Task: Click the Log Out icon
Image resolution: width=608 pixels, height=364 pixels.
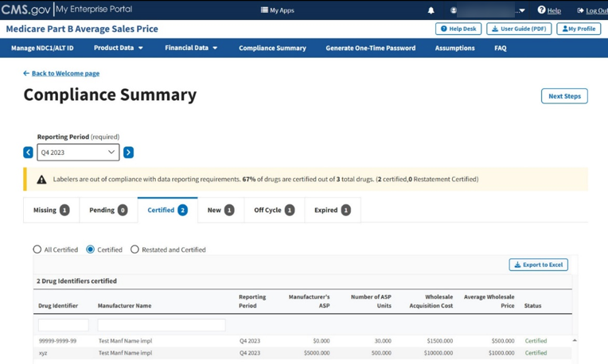Action: pyautogui.click(x=580, y=10)
